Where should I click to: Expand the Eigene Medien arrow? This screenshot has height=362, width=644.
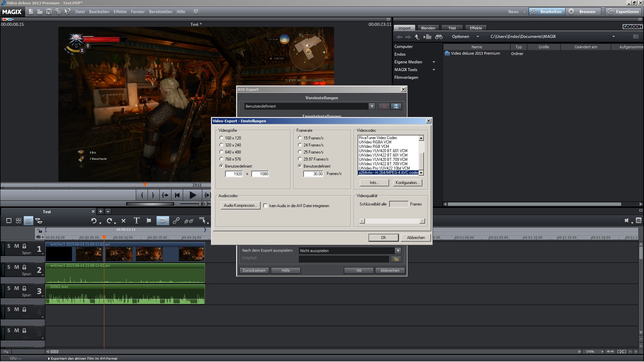(x=434, y=62)
